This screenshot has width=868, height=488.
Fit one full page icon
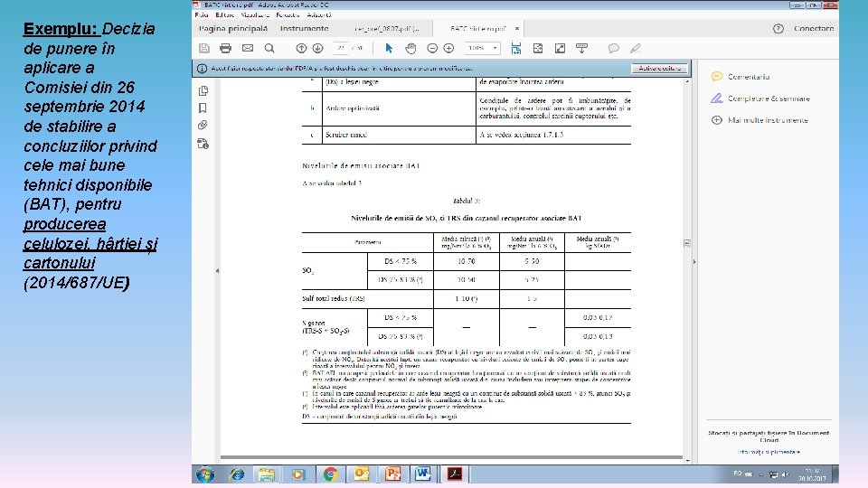pos(538,48)
